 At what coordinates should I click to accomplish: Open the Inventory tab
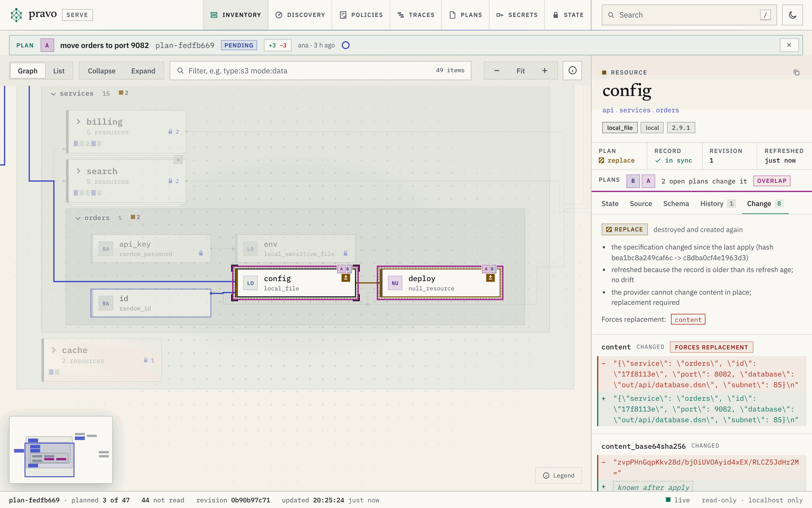point(235,15)
